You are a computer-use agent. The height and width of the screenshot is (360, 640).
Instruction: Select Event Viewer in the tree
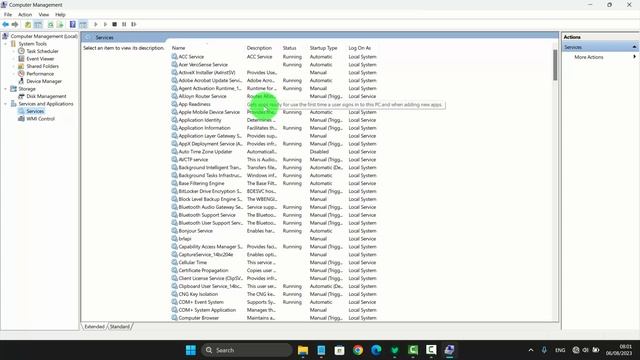coord(40,59)
